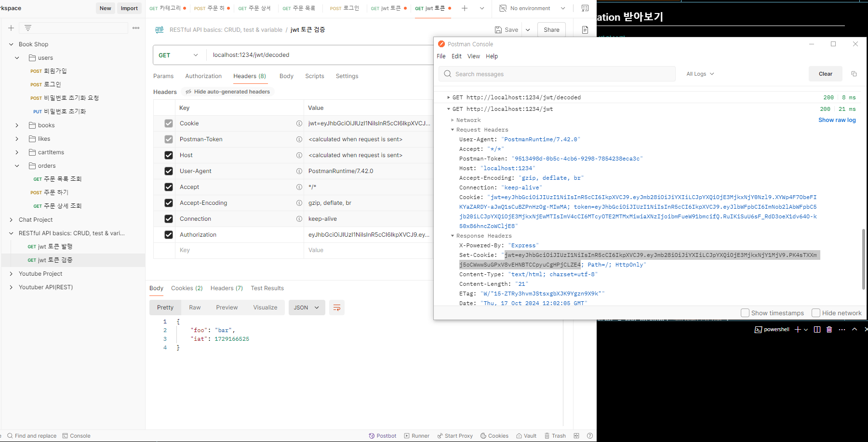Collapse the Book Shop collection
Image resolution: width=868 pixels, height=442 pixels.
(11, 44)
